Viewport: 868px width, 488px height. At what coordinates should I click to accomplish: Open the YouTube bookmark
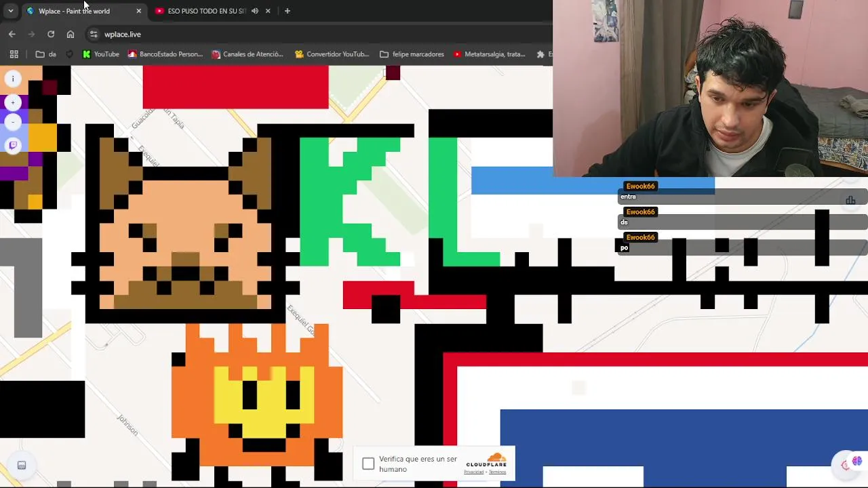click(x=100, y=54)
